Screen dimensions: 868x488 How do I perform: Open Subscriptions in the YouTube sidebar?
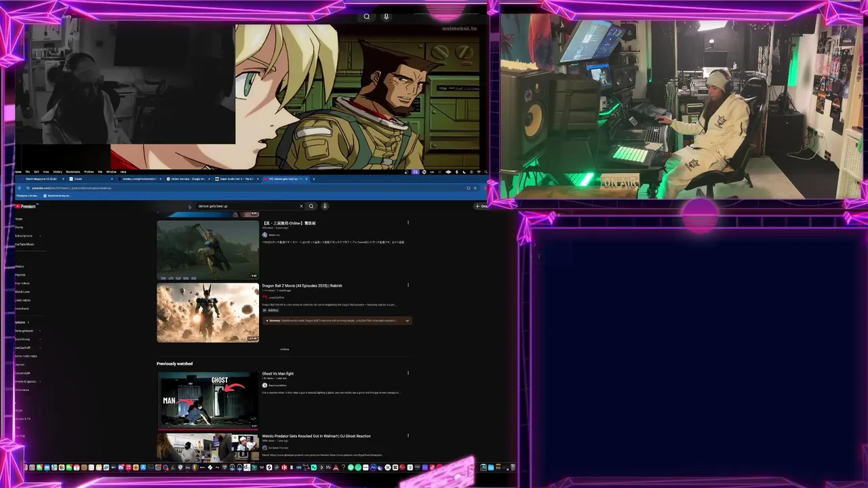(x=24, y=236)
